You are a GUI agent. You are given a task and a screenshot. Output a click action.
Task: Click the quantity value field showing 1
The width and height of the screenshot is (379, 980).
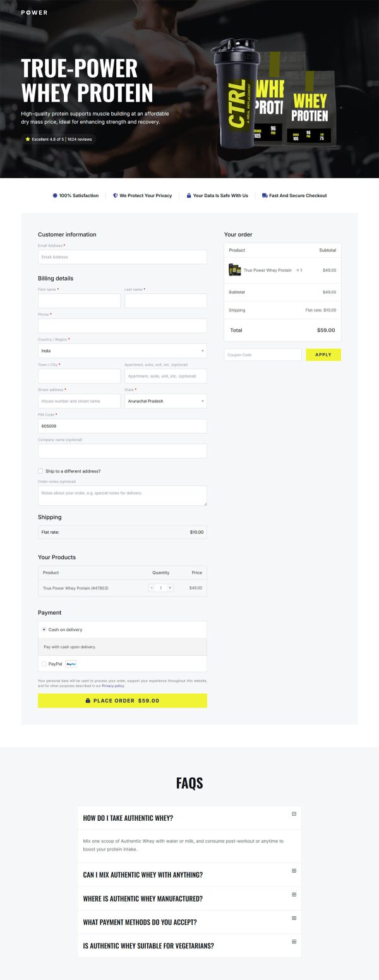(x=161, y=588)
